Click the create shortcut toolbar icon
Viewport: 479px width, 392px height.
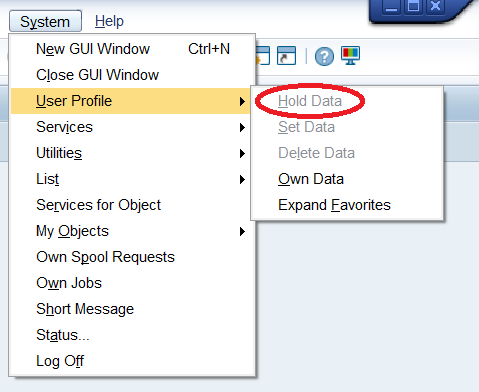pyautogui.click(x=286, y=55)
